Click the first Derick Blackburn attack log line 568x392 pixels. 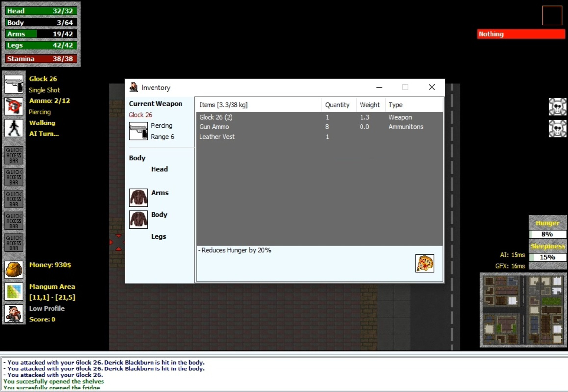coord(104,362)
